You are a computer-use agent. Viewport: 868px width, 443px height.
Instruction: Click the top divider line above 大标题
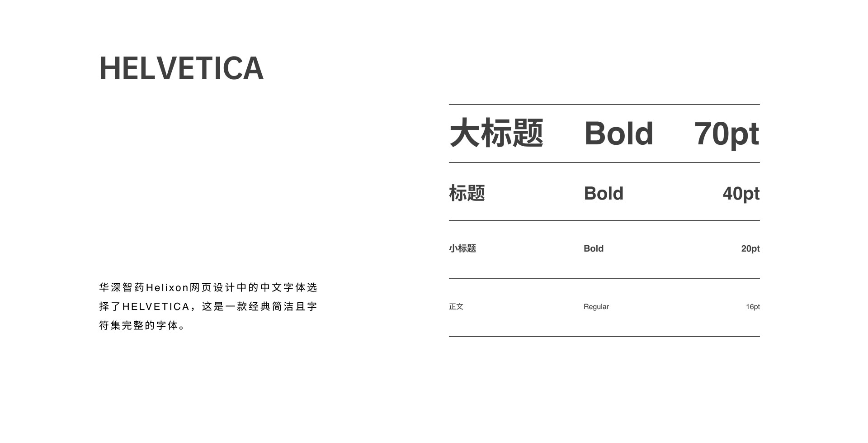604,105
